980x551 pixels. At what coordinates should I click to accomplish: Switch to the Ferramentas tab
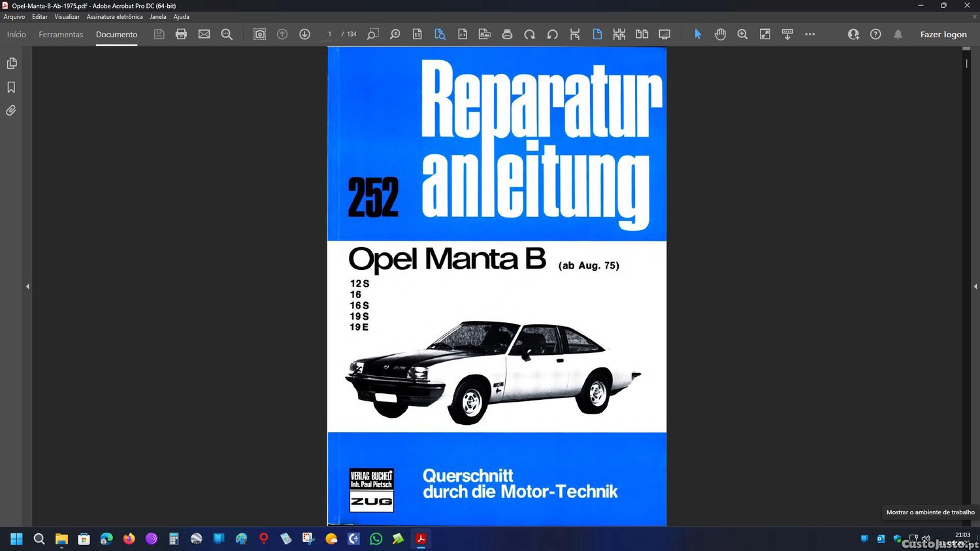[x=61, y=35]
